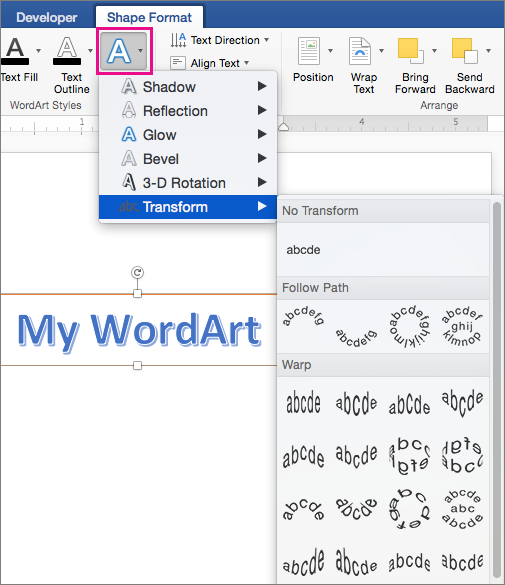Click the Wrap Text icon
Screen dimensions: 505x585
click(x=360, y=51)
